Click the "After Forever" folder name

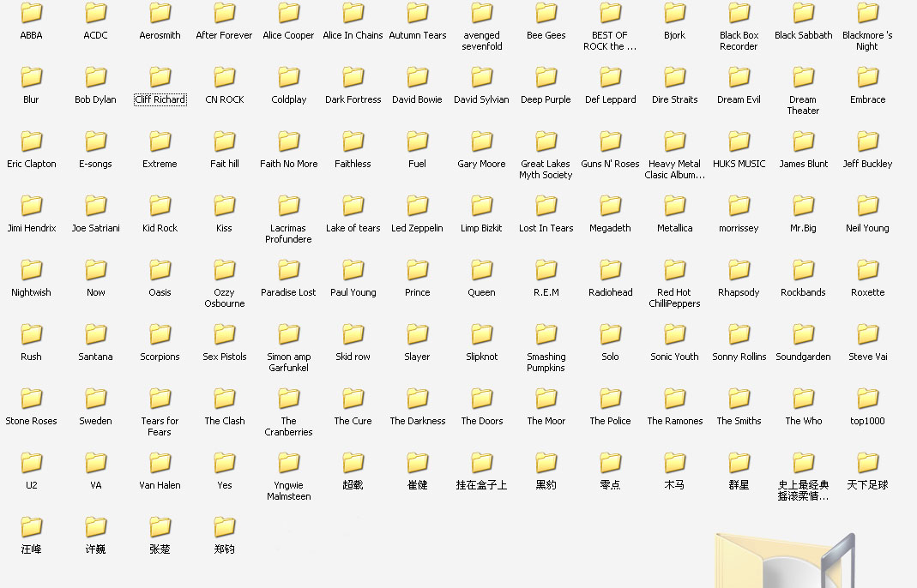[224, 35]
